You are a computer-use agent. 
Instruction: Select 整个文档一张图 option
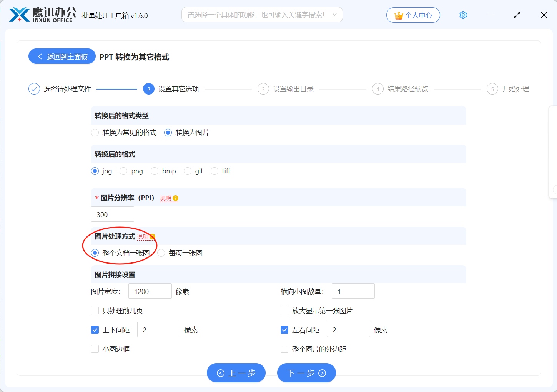(x=95, y=253)
